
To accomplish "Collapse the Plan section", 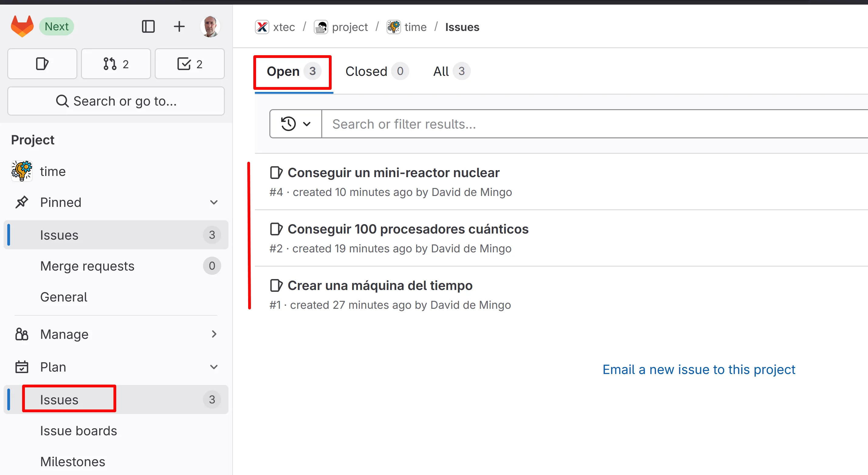I will [x=214, y=367].
